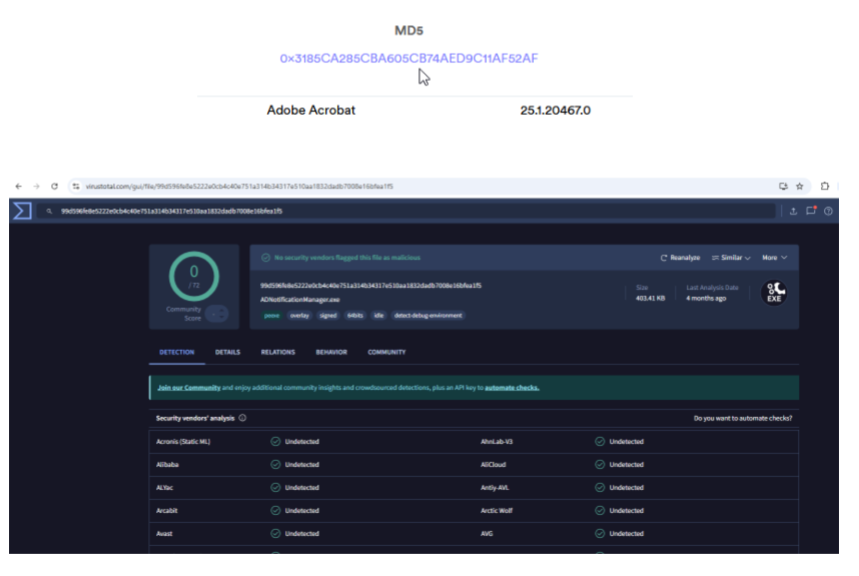Open the Details tab
The width and height of the screenshot is (859, 576).
(227, 352)
